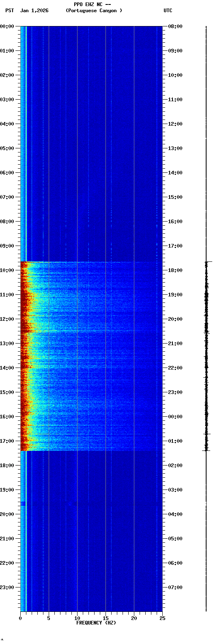Click the 'FREQUENCY (HZ)' axis label
This screenshot has width=224, height=644.
[96, 623]
